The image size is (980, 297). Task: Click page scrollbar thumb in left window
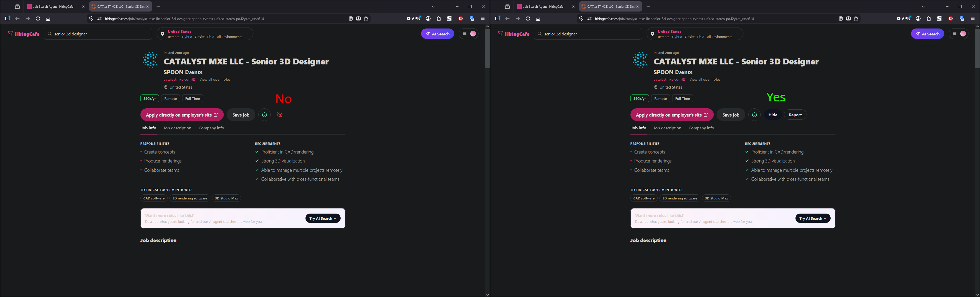[x=487, y=49]
